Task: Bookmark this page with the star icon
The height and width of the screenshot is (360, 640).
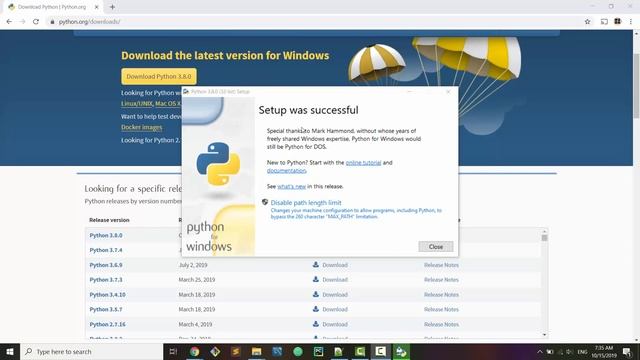Action: coord(587,22)
